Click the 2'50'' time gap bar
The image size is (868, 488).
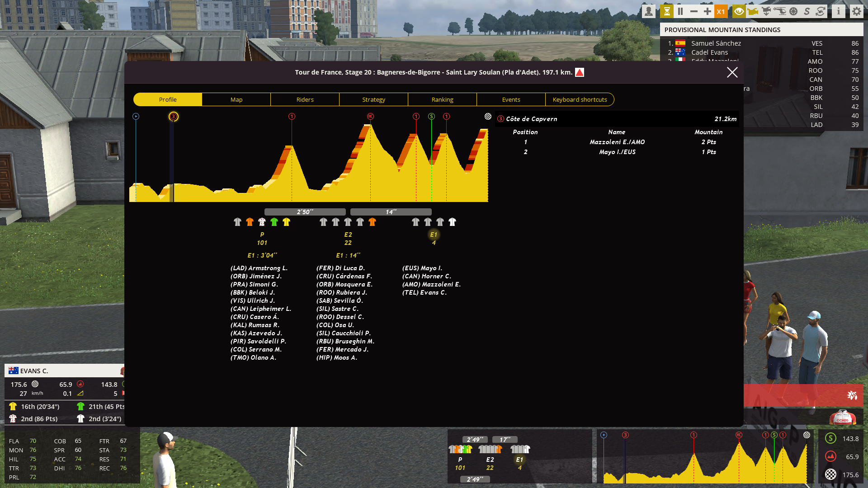(x=305, y=212)
